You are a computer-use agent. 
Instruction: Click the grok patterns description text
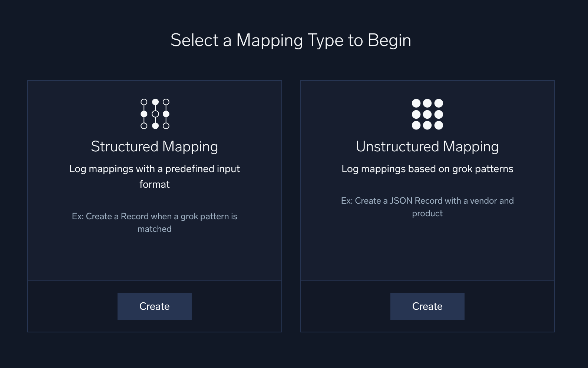[427, 169]
